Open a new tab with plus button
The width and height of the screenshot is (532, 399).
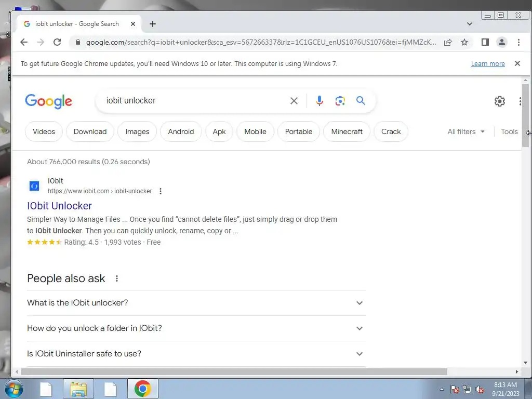coord(153,24)
